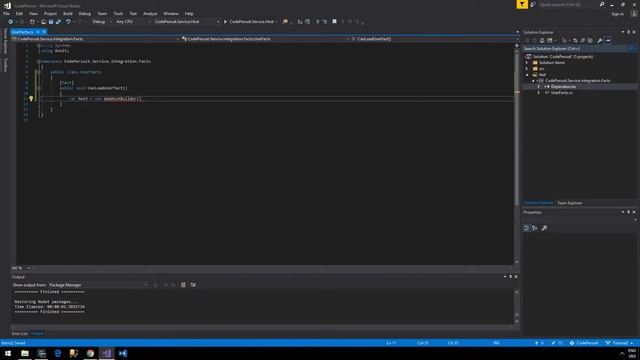Open the View menu
Screen dimensions: 640x360
pos(33,13)
